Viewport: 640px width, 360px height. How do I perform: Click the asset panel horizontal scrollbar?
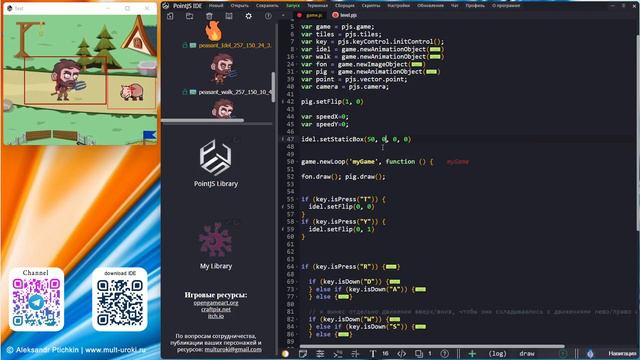point(203,121)
